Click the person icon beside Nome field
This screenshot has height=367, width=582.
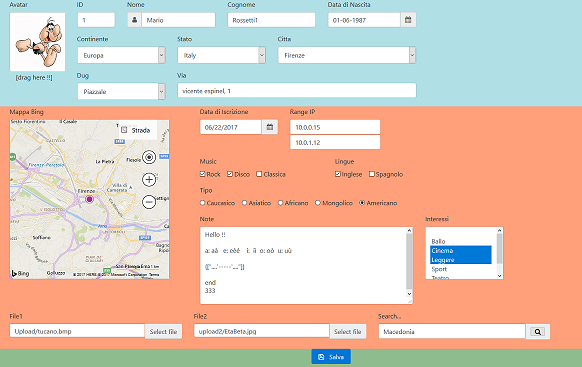tap(134, 20)
